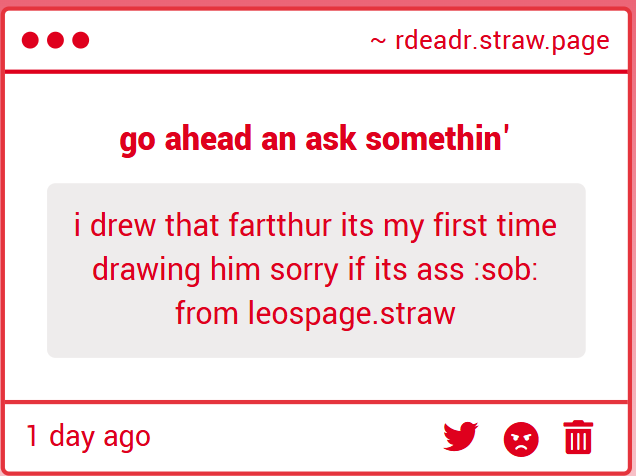Click the angry face icon
Screen dimensions: 636x476
pyautogui.click(x=521, y=438)
